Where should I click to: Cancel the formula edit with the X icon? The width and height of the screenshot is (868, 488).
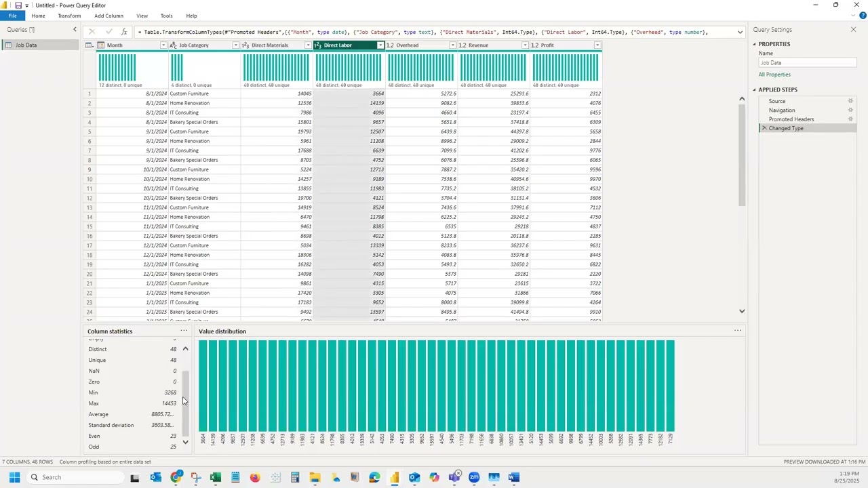pos(92,32)
